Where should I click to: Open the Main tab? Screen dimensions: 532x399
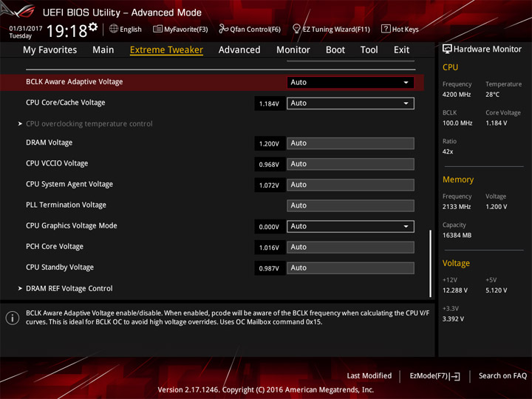coord(103,50)
